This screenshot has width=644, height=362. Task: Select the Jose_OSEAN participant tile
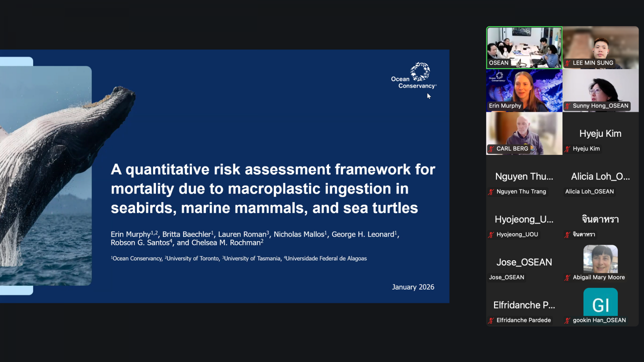click(524, 262)
